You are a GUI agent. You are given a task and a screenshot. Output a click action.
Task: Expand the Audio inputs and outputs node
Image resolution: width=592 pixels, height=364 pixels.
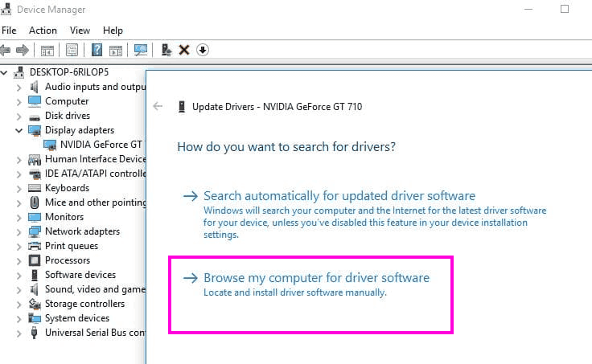pyautogui.click(x=18, y=88)
